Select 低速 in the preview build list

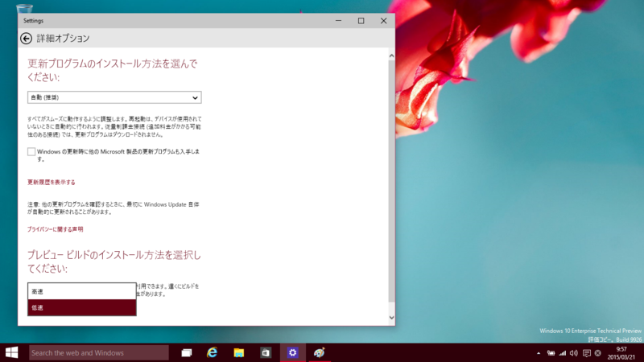coord(82,307)
